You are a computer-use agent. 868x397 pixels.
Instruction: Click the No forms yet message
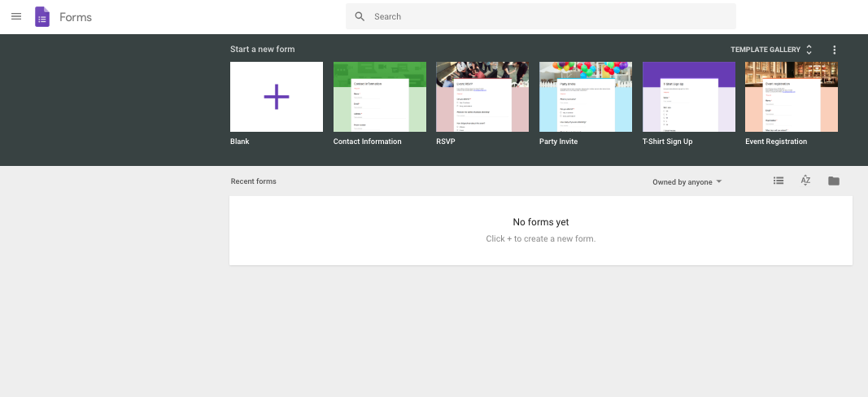point(541,222)
